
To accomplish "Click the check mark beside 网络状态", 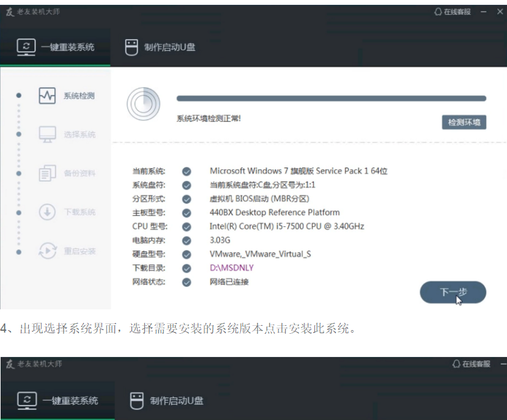I will point(187,282).
